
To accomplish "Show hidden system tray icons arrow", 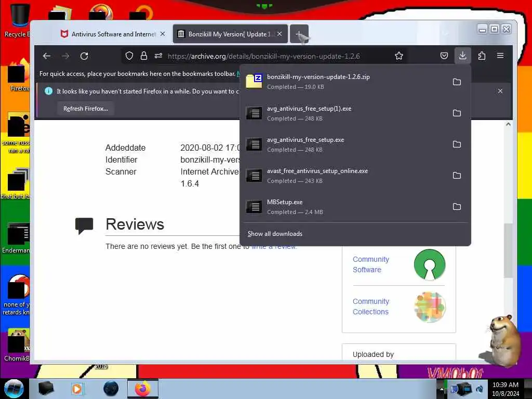I will (442, 389).
